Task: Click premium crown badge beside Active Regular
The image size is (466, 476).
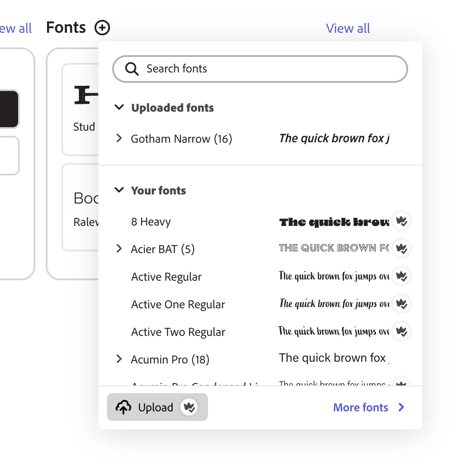Action: pos(402,276)
